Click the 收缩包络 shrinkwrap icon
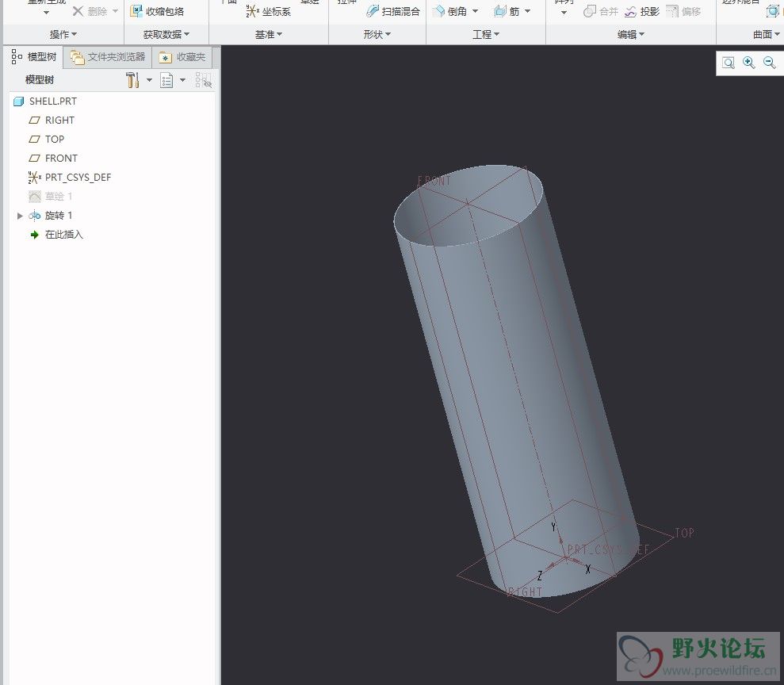784x685 pixels. (136, 11)
